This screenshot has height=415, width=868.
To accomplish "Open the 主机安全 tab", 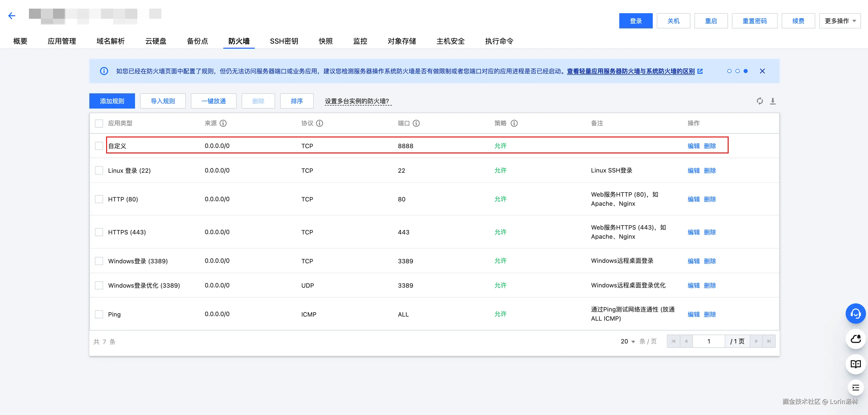I will click(450, 41).
